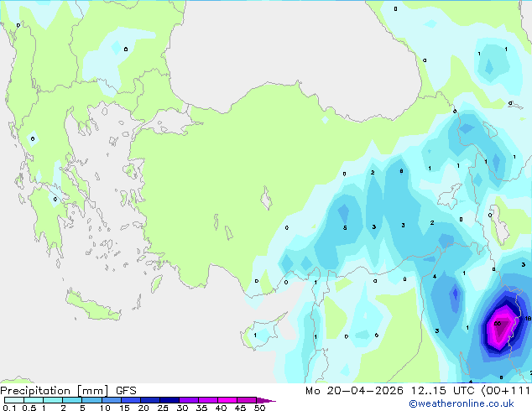Click the island of Crete on the map
This screenshot has width=532, height=411.
(92, 306)
